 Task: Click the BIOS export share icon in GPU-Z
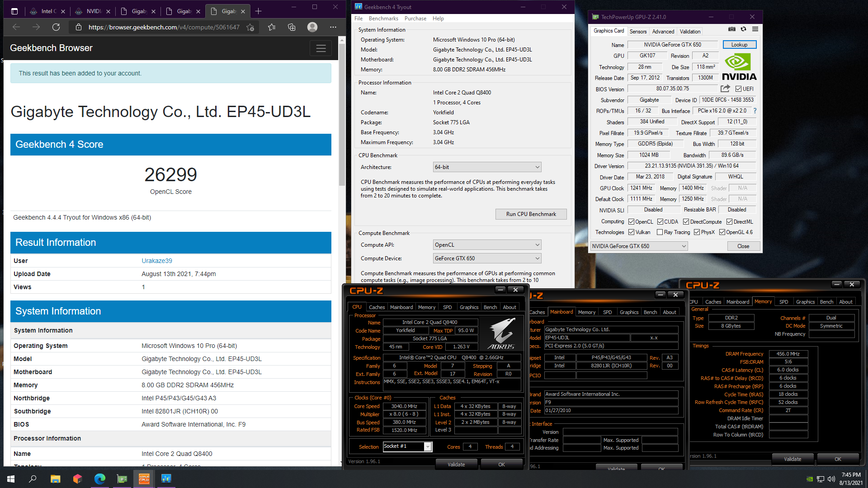725,89
